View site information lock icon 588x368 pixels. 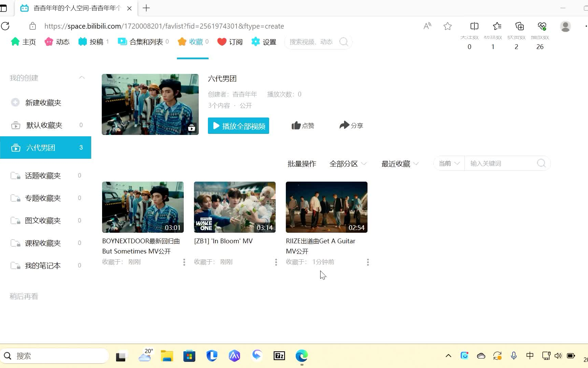pos(33,26)
